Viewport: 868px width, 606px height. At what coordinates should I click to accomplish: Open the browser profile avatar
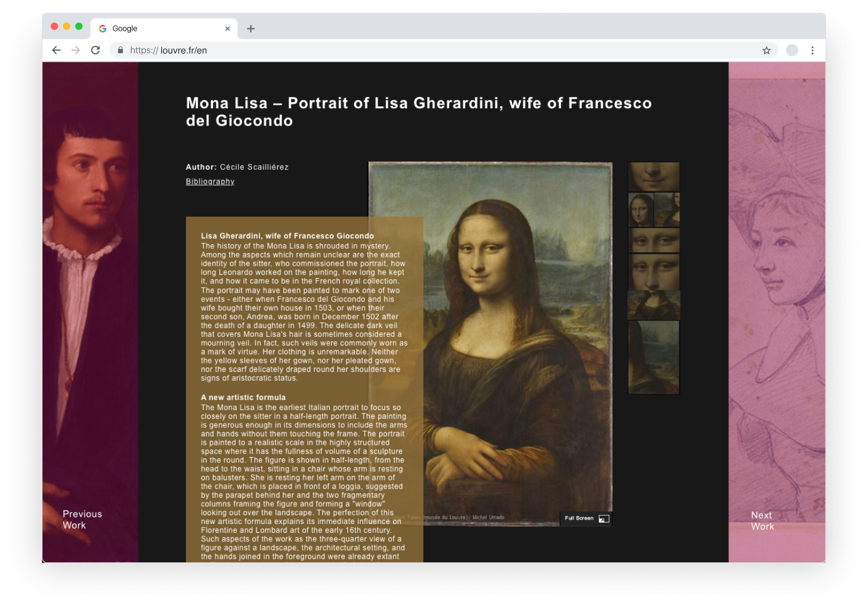click(x=792, y=51)
